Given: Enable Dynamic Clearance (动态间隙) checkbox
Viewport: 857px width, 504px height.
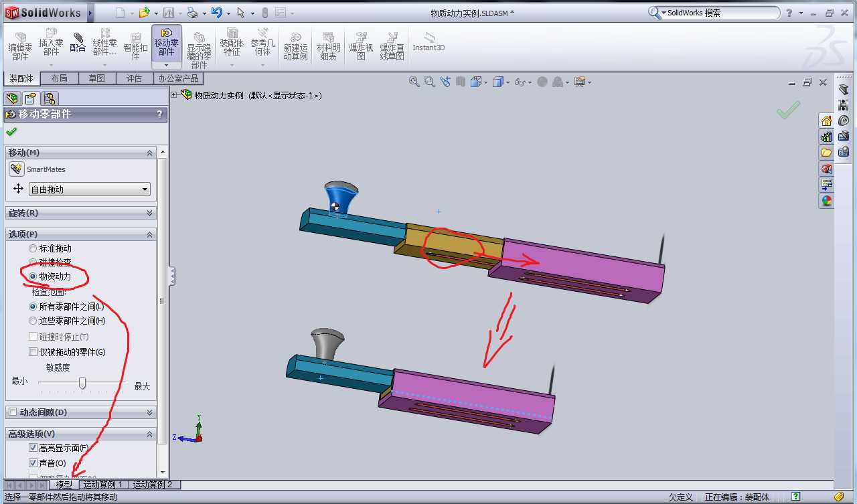Looking at the screenshot, I should tap(13, 412).
